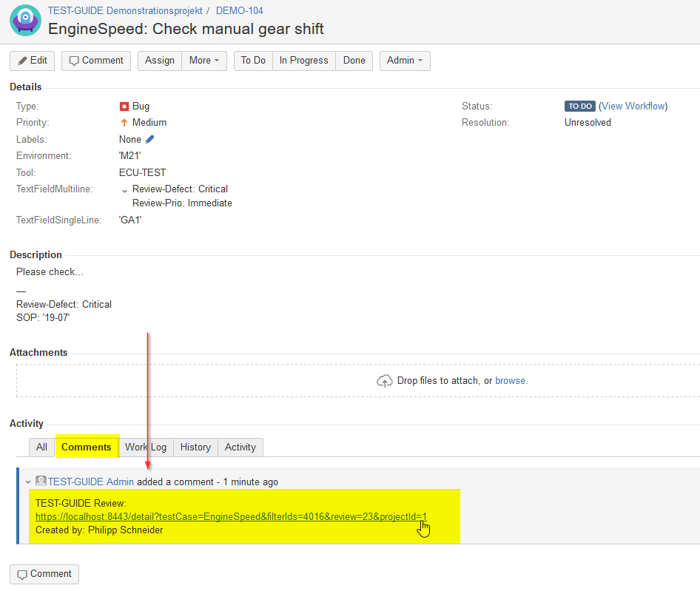
Task: Open the Work Log tab
Action: click(146, 447)
